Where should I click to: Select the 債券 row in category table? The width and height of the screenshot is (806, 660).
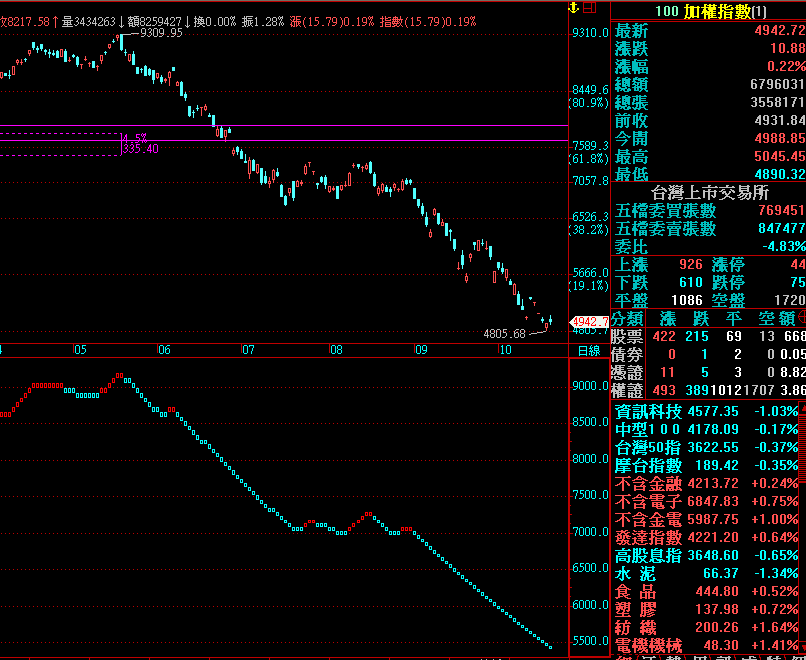[x=708, y=355]
